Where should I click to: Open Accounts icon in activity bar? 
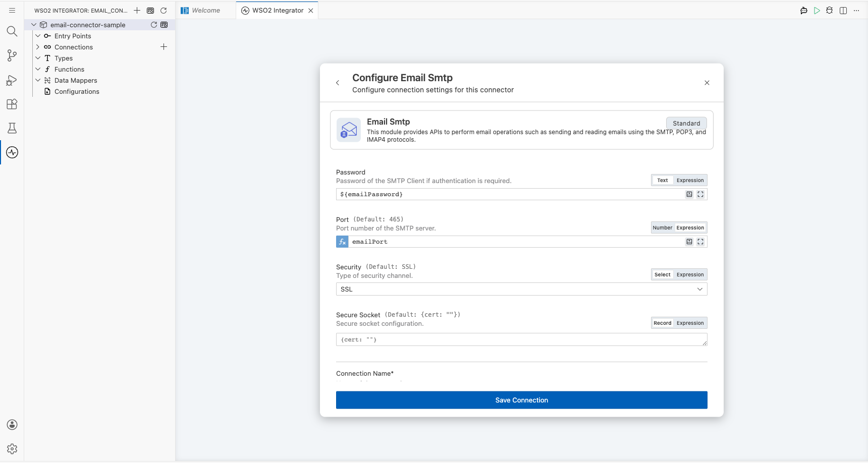pos(12,425)
